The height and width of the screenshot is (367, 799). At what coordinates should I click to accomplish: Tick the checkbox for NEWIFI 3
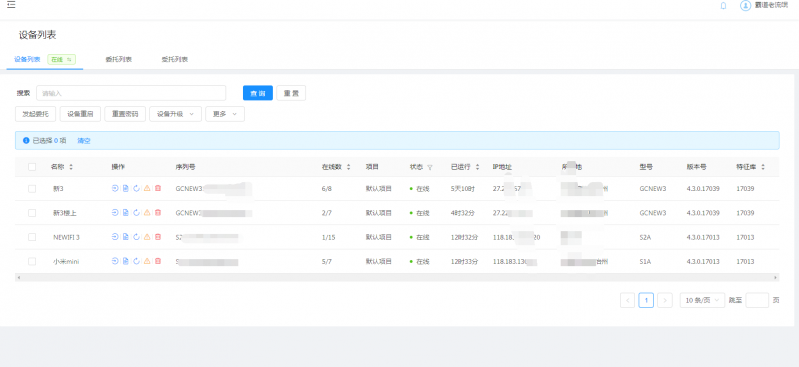[x=32, y=237]
